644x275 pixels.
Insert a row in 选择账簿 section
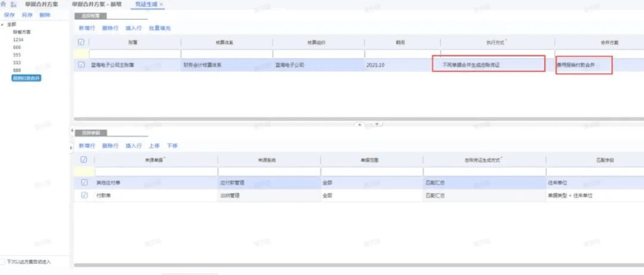pos(133,28)
